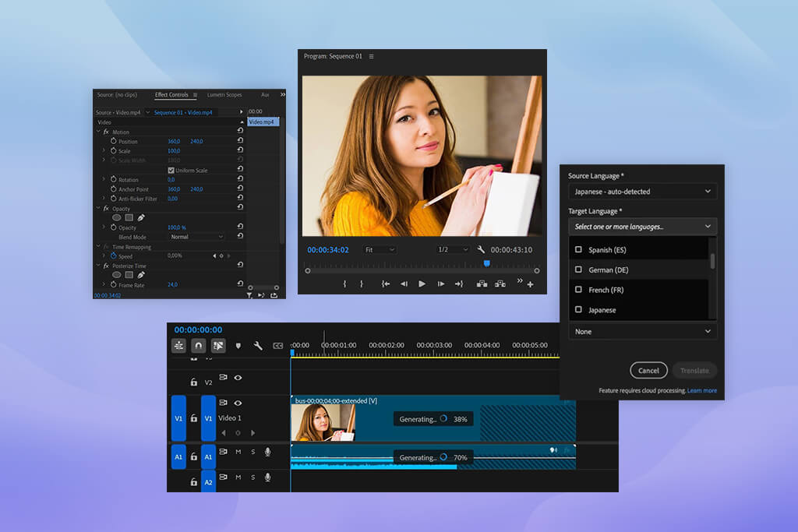Open the None dropdown in translate dialog
Image resolution: width=798 pixels, height=532 pixels.
tap(642, 331)
